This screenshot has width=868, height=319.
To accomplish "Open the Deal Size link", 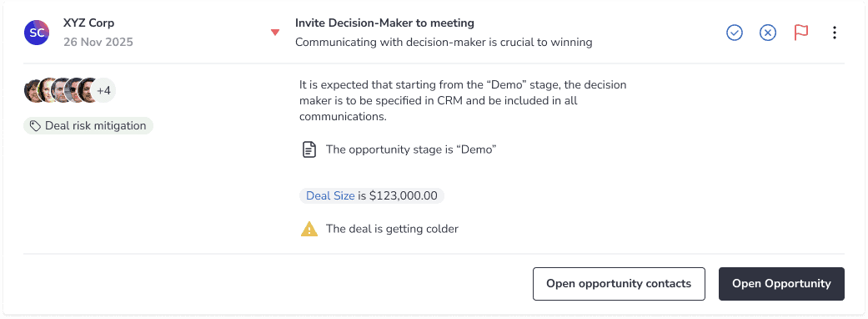I will click(330, 196).
